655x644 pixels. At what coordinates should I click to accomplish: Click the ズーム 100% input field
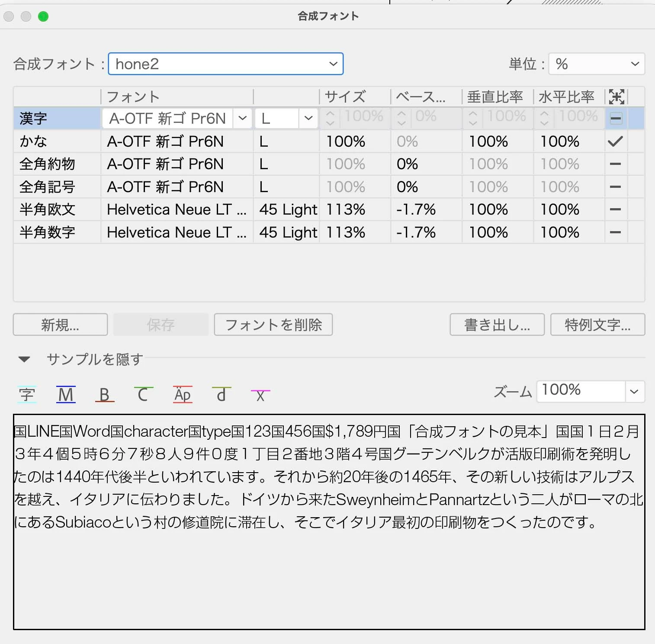(x=581, y=392)
